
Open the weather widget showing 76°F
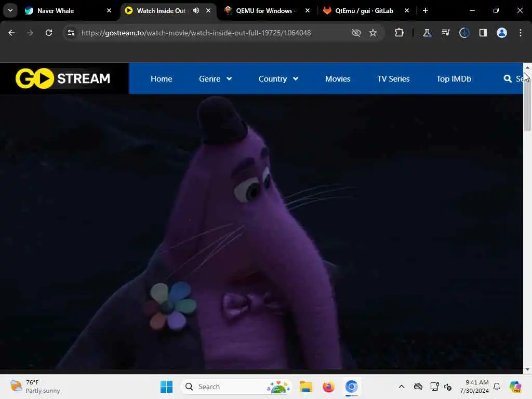tap(35, 387)
